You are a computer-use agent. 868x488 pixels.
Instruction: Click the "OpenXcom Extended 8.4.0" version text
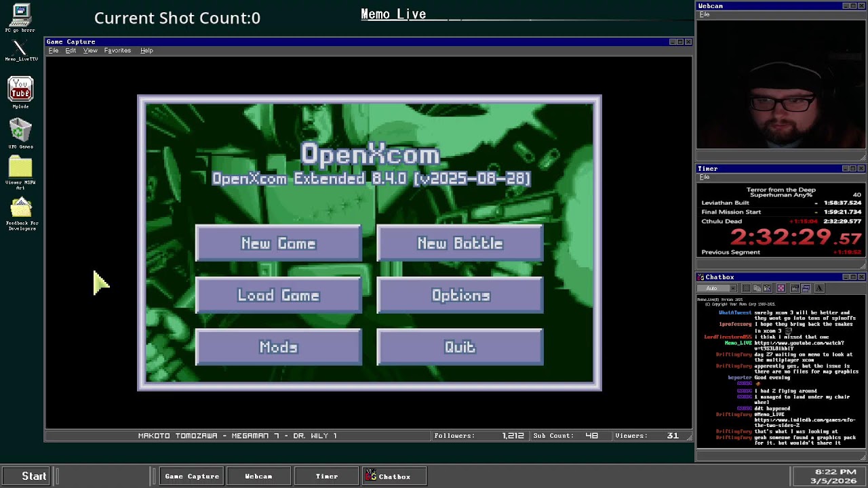(371, 178)
